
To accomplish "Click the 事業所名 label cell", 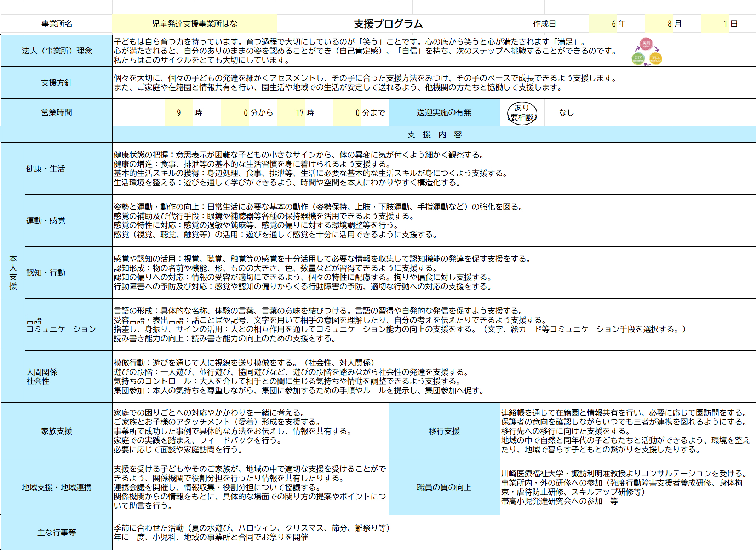I will (x=57, y=24).
